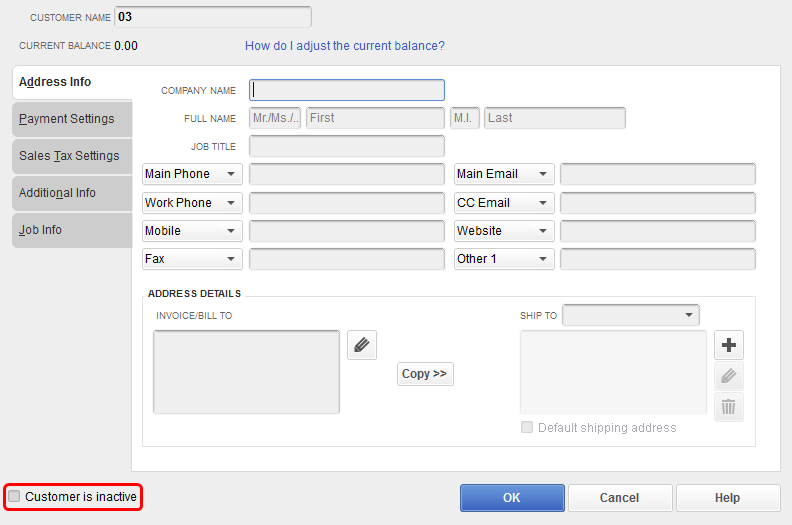The image size is (792, 525).
Task: Check the Customer is inactive checkbox
Action: [14, 496]
